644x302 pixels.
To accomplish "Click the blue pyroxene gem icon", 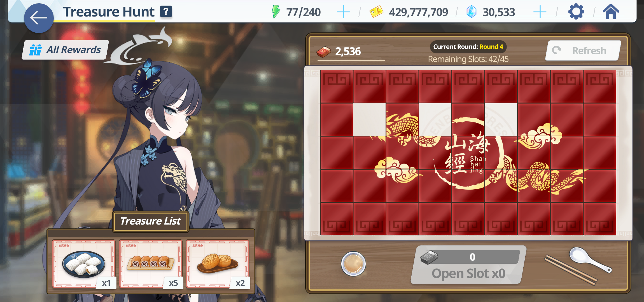I will click(x=472, y=12).
